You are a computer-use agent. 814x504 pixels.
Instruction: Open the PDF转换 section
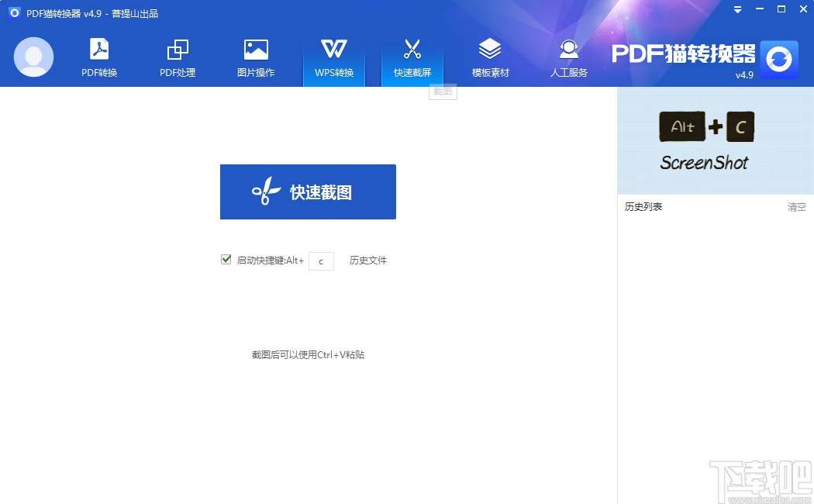99,57
